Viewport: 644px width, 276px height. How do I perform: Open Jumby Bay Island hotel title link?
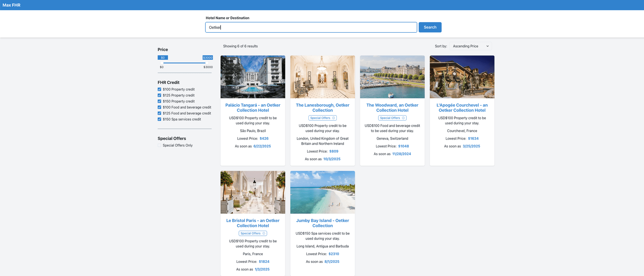click(323, 223)
